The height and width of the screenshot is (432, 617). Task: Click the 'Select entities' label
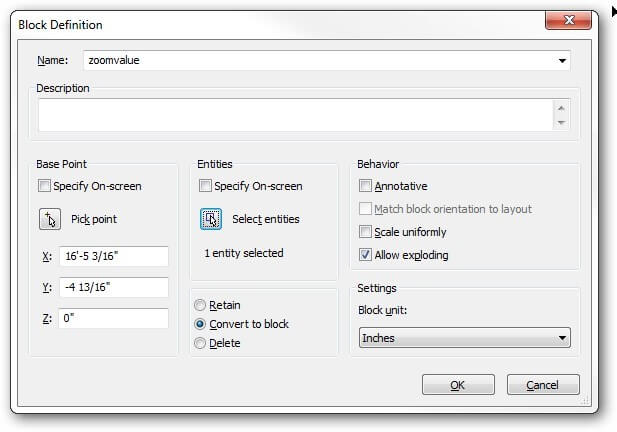click(x=266, y=219)
